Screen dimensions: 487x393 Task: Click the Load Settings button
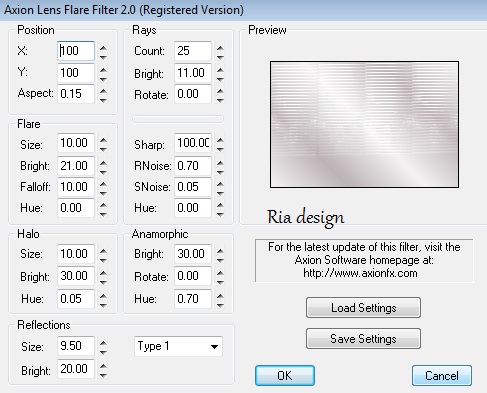(363, 308)
